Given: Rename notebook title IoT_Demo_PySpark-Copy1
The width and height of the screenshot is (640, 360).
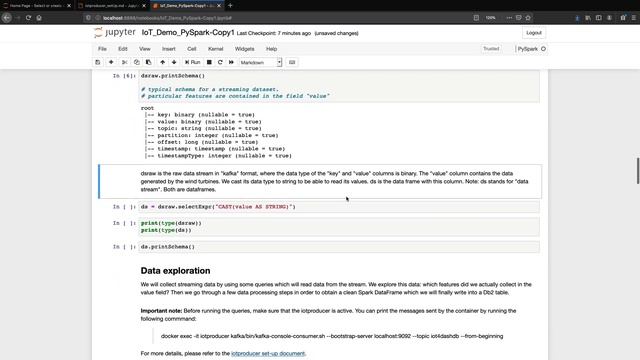Looking at the screenshot, I should pos(188,33).
